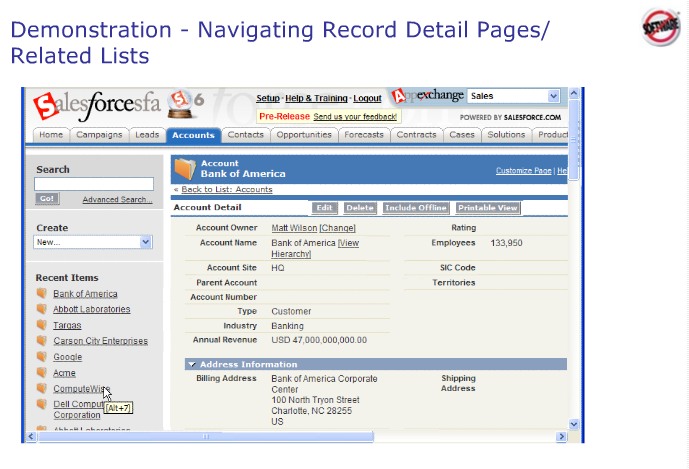Click the vertical scrollbar down arrow
Image resolution: width=689 pixels, height=469 pixels.
pos(574,425)
